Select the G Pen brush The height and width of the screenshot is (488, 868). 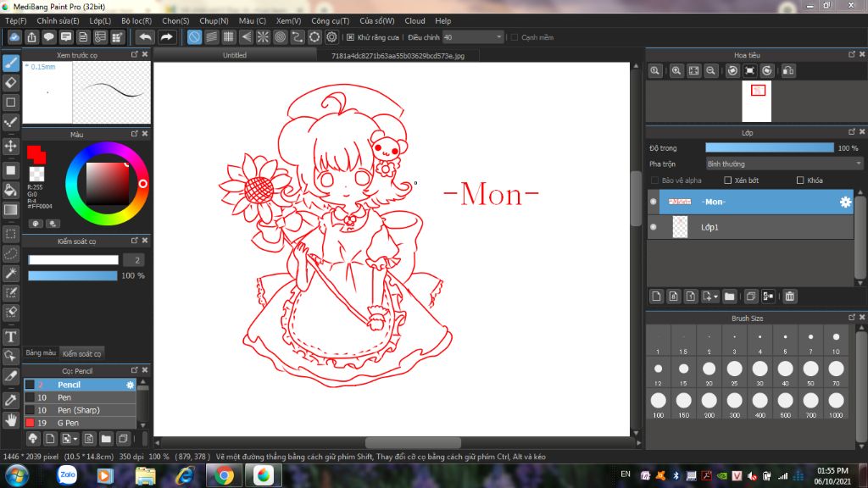coord(80,424)
